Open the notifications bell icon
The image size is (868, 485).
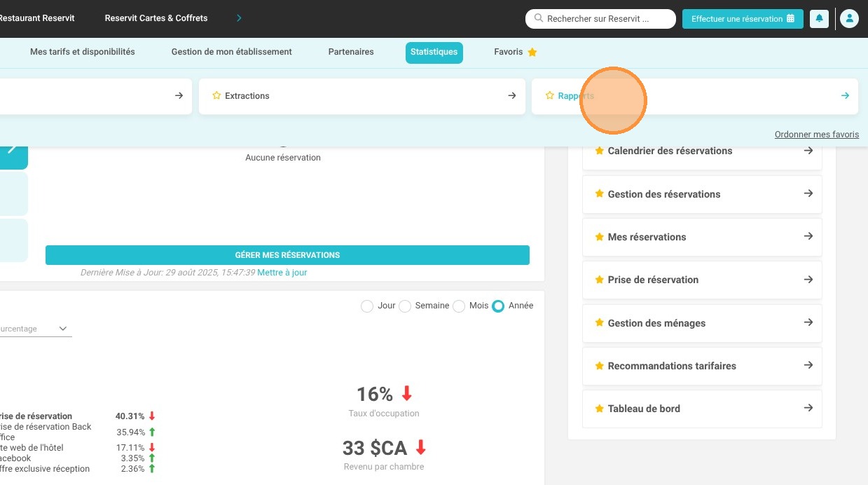coord(819,19)
